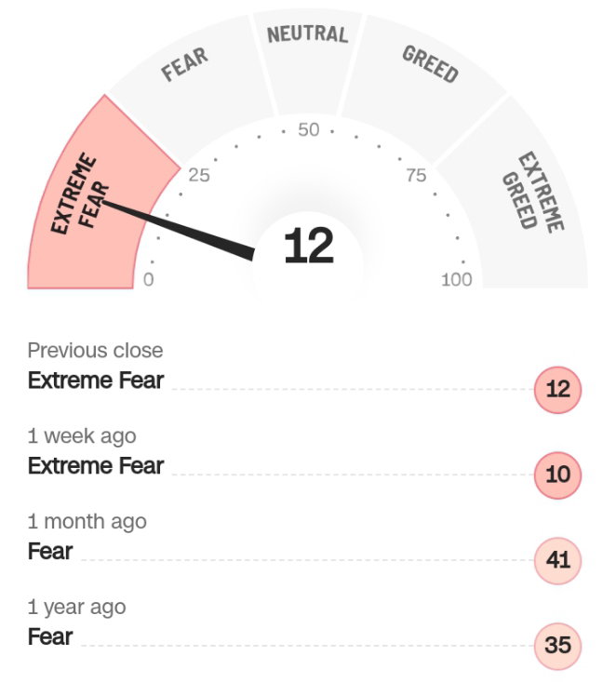Image resolution: width=616 pixels, height=682 pixels.
Task: Click the 0 scale marker
Action: tap(148, 280)
